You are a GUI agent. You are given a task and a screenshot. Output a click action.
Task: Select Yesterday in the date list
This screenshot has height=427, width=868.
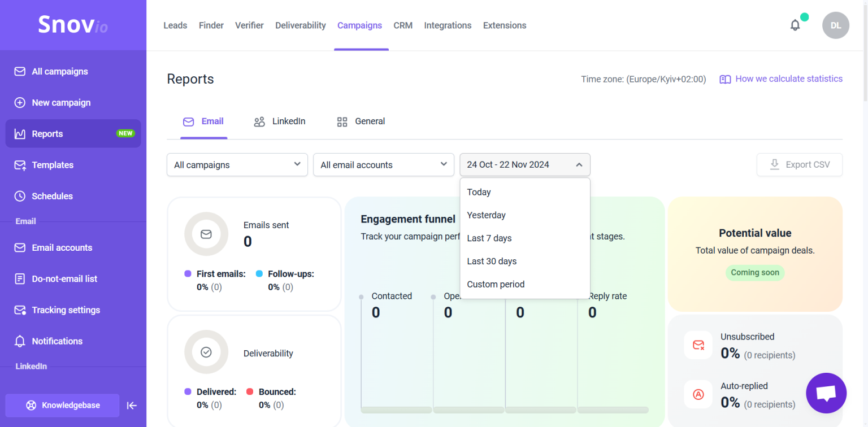pyautogui.click(x=525, y=215)
